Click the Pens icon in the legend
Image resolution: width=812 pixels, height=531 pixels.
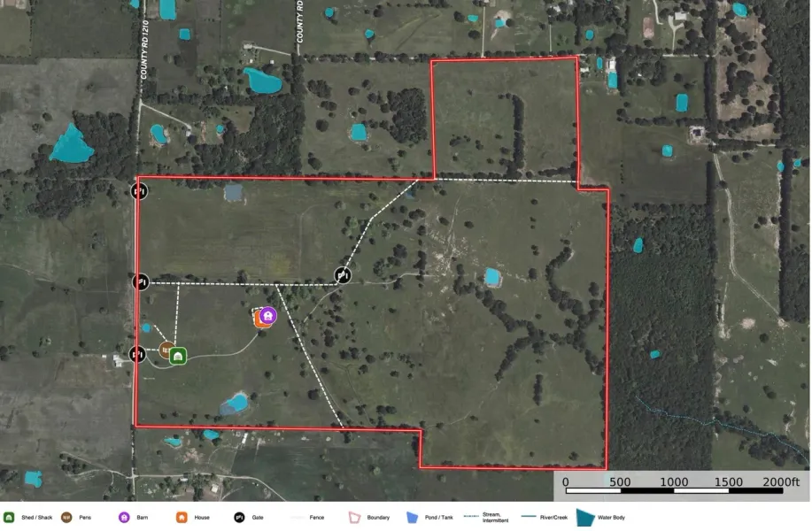[66, 518]
